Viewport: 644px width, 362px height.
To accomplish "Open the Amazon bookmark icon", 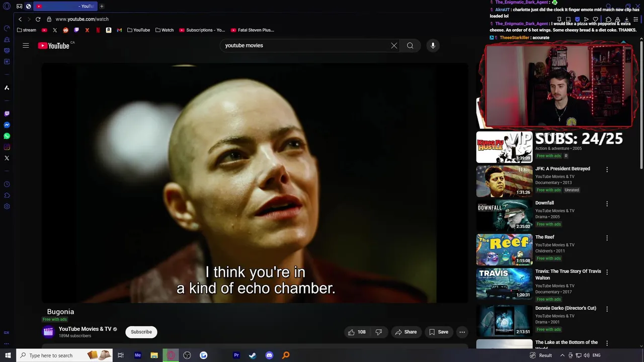I will pos(108,30).
